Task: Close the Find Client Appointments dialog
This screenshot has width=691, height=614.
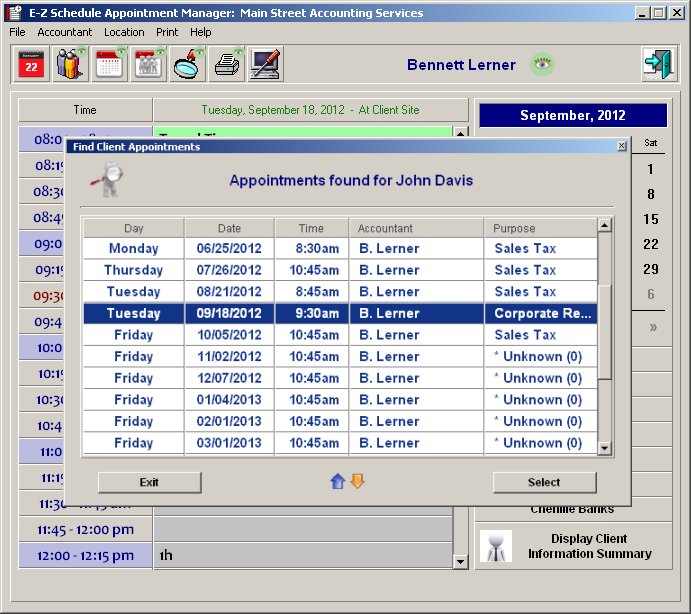Action: click(621, 146)
